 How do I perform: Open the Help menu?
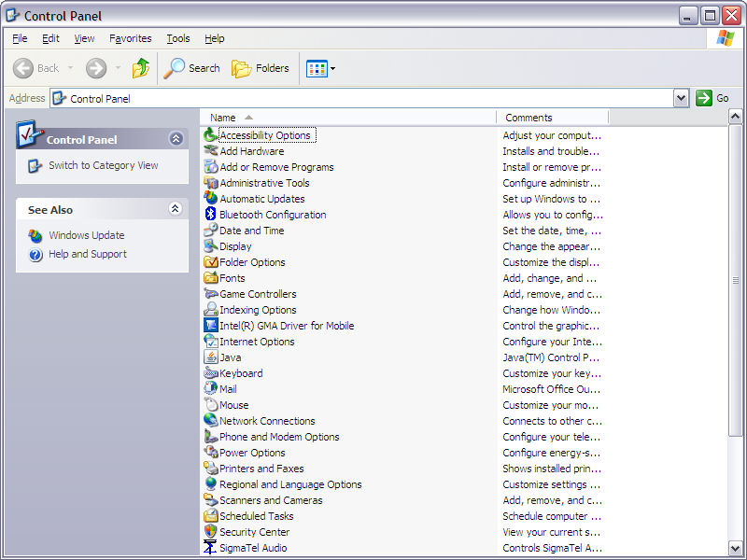pos(215,38)
